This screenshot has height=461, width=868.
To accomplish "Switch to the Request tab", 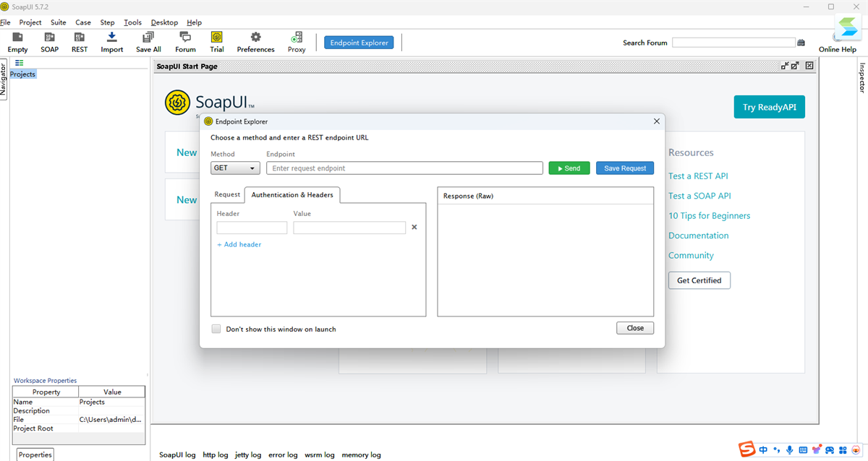I will coord(227,194).
